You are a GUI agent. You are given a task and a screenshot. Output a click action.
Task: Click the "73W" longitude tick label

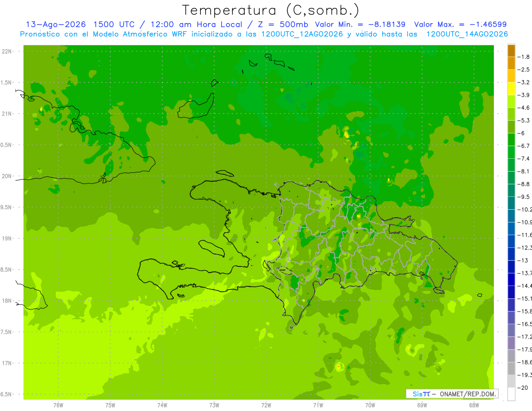214,405
